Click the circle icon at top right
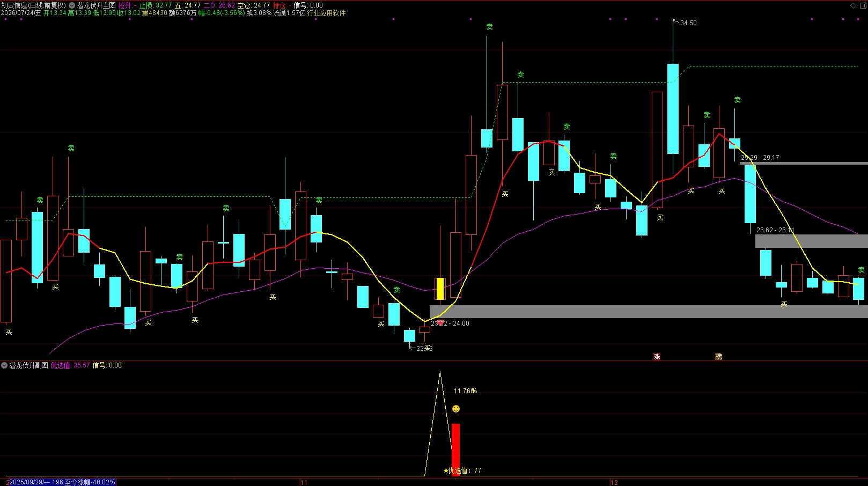This screenshot has height=486, width=868. coord(863,5)
